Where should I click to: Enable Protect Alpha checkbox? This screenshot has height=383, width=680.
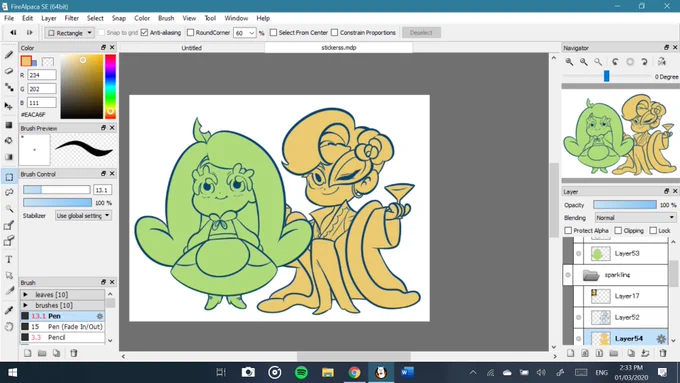tap(568, 230)
